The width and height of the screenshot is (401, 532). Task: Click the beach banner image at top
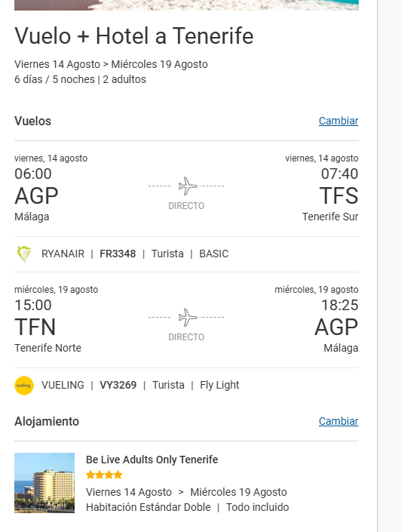(186, 5)
